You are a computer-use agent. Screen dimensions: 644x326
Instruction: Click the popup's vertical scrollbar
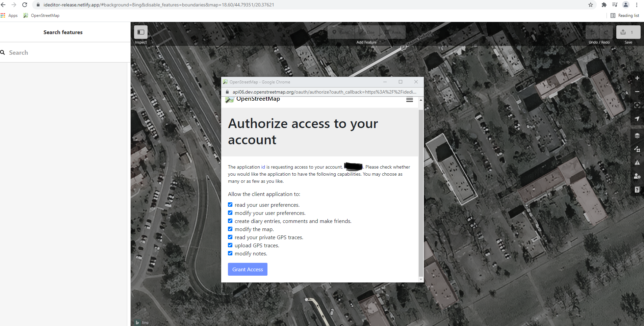[x=421, y=193]
